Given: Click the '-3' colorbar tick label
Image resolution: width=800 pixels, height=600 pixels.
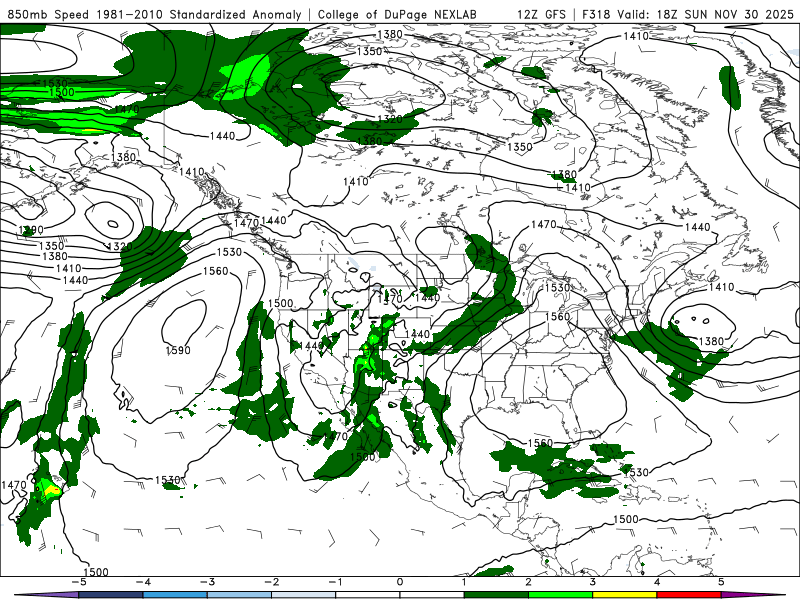Looking at the screenshot, I should [207, 582].
